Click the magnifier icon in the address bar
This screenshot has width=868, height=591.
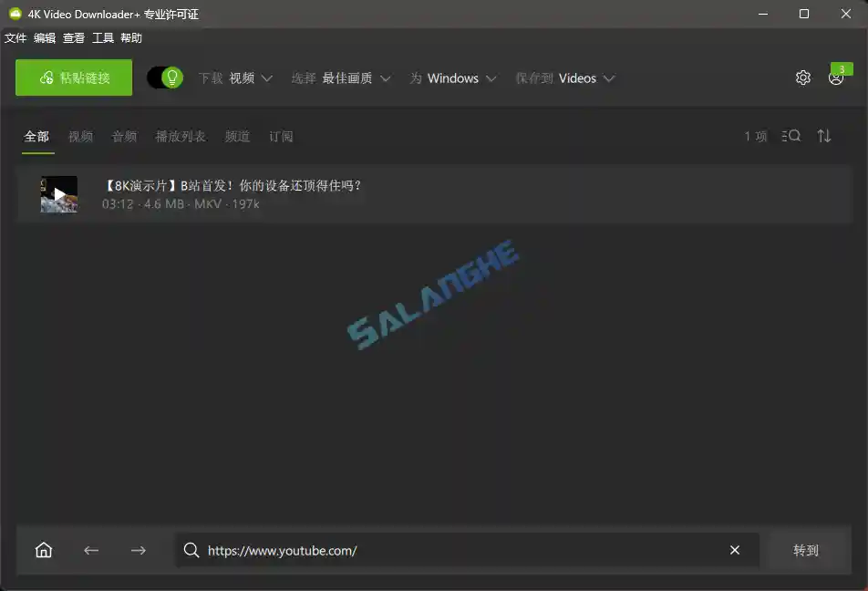coord(191,550)
